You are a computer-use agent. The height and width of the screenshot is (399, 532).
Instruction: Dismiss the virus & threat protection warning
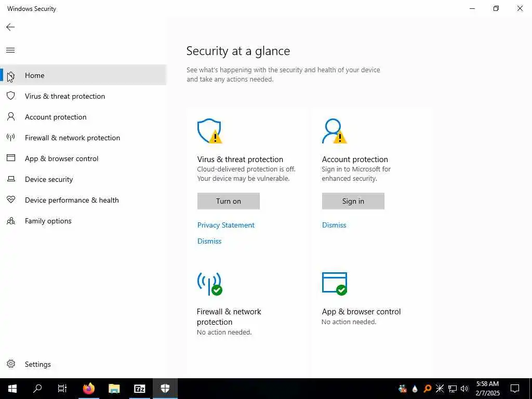209,241
